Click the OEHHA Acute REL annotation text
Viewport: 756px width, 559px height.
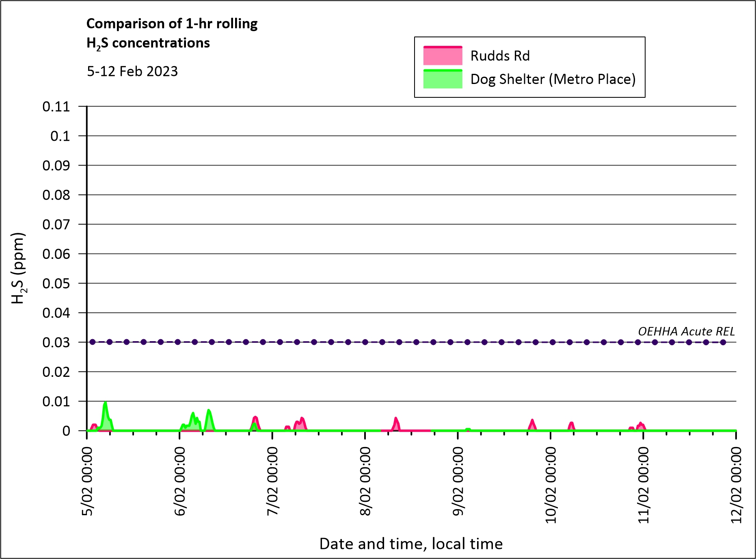tap(686, 331)
